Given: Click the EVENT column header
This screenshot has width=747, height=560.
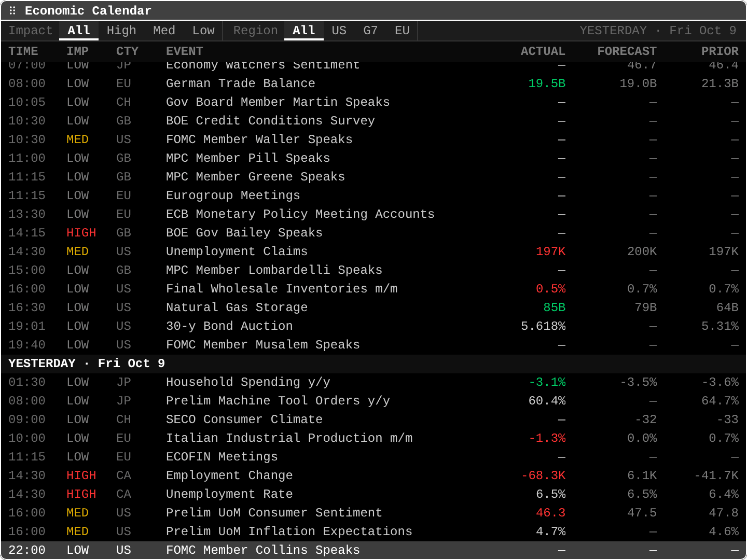Looking at the screenshot, I should click(184, 51).
